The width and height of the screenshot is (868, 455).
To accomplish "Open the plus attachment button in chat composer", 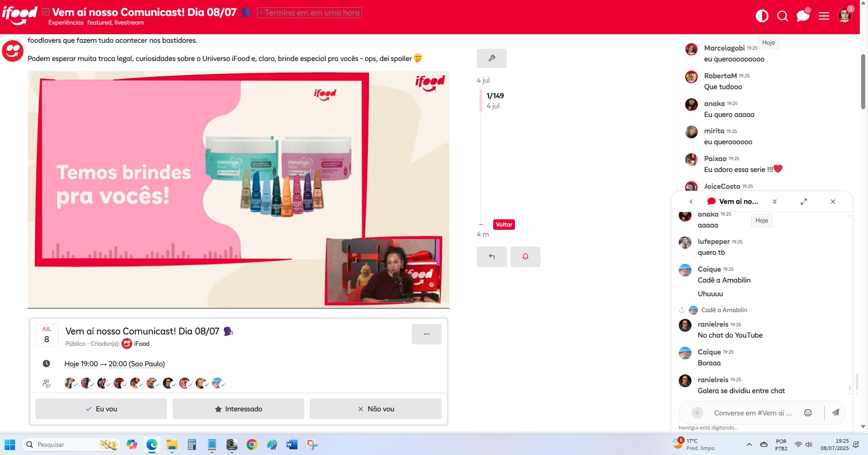I will pyautogui.click(x=697, y=413).
